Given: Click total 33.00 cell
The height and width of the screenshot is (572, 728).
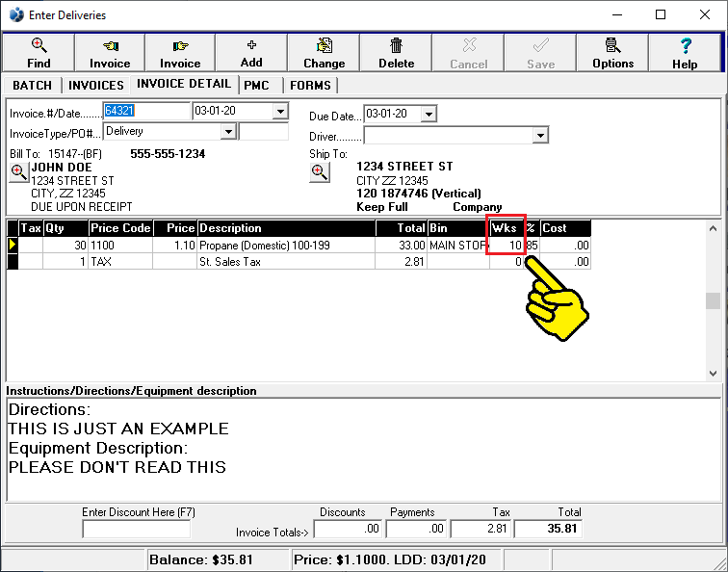Looking at the screenshot, I should click(x=402, y=246).
